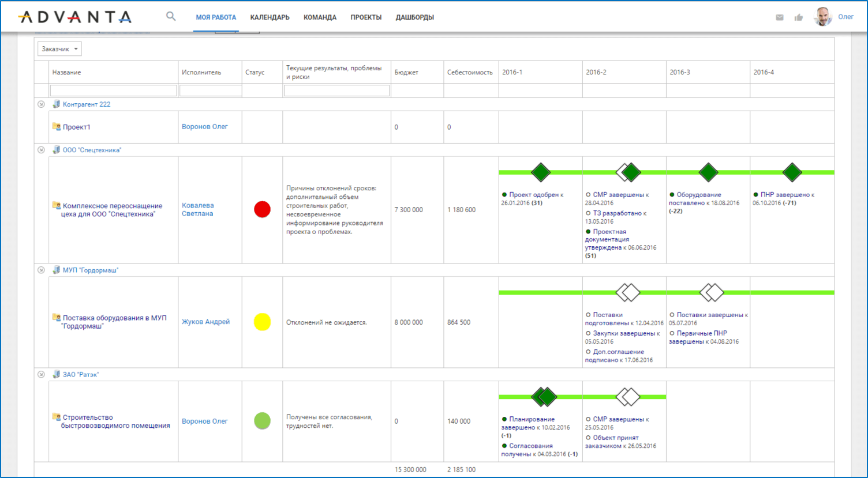The width and height of the screenshot is (868, 478).
Task: Click the Проект1 folder icon
Action: pos(57,127)
